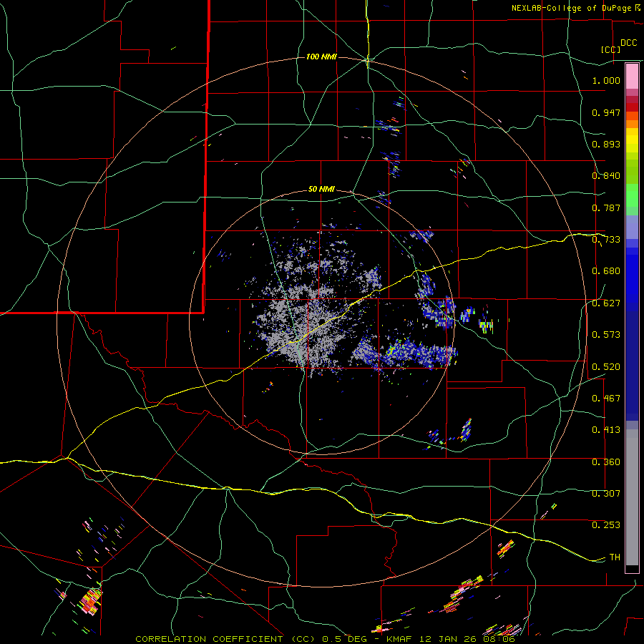Pick the pink color bar segment
This screenshot has height=644, width=644.
coord(632,77)
